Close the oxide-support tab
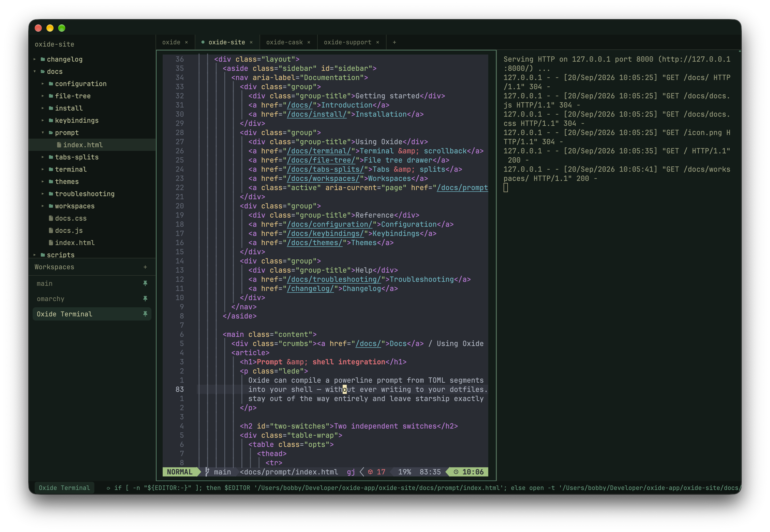770x532 pixels. 378,42
